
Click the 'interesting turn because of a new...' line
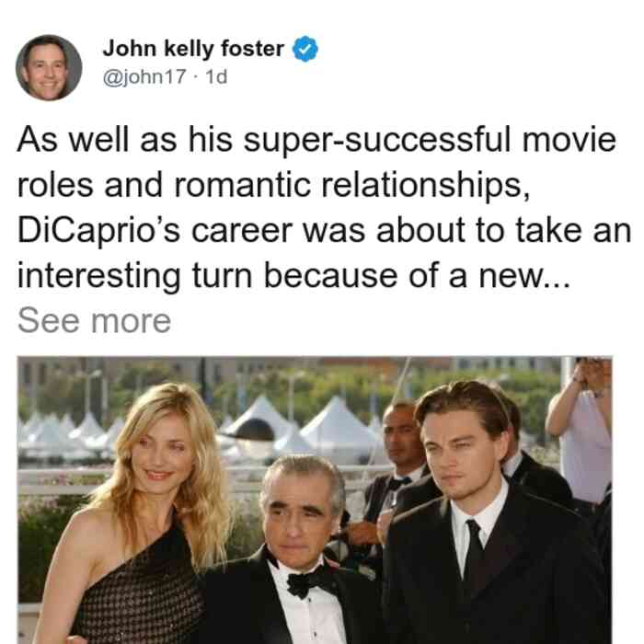point(294,276)
